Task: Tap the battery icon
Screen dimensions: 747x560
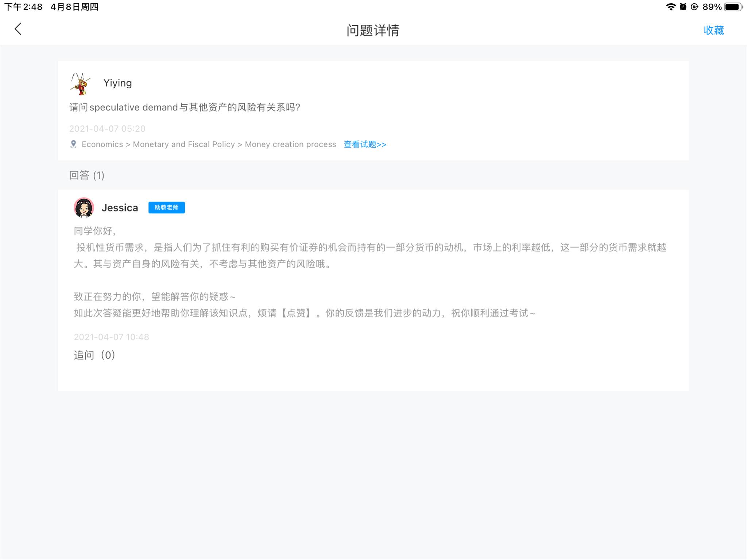Action: (x=733, y=7)
